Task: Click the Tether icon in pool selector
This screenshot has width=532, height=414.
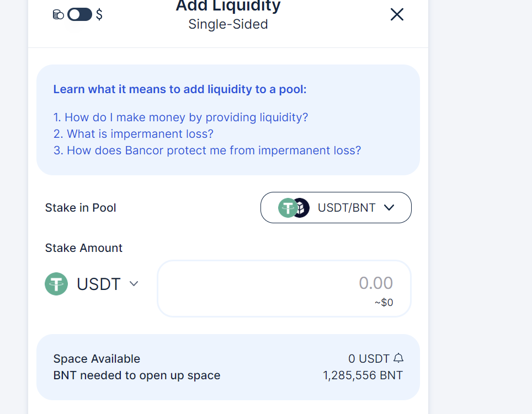Action: click(286, 208)
